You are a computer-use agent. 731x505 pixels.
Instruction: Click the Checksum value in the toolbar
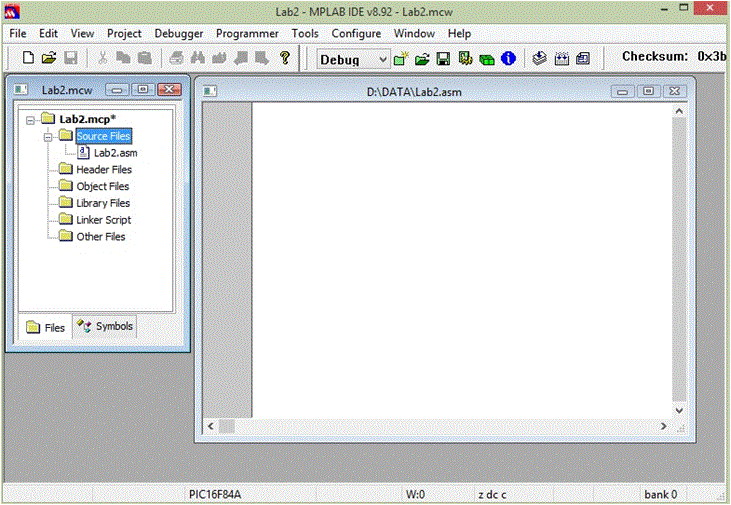712,56
